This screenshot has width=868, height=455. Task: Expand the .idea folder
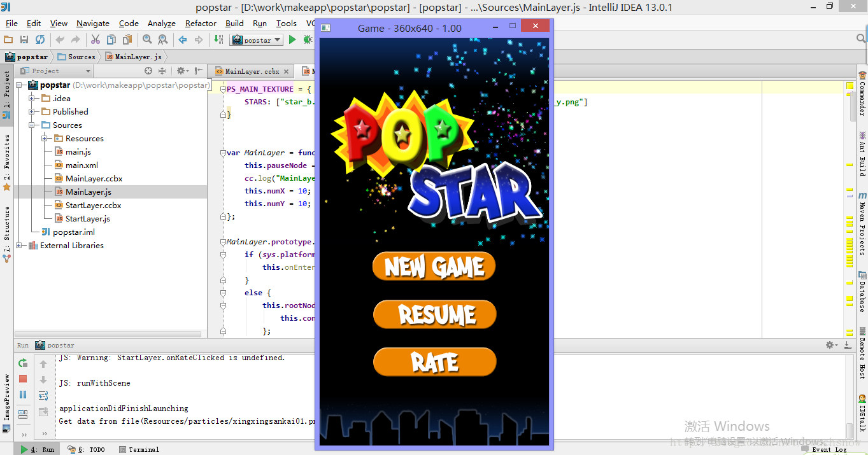(32, 98)
